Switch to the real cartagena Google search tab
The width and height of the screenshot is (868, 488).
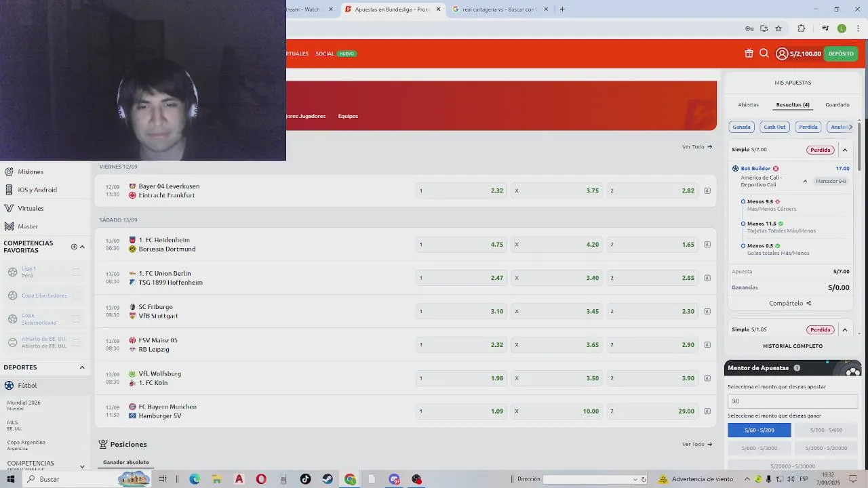point(500,9)
